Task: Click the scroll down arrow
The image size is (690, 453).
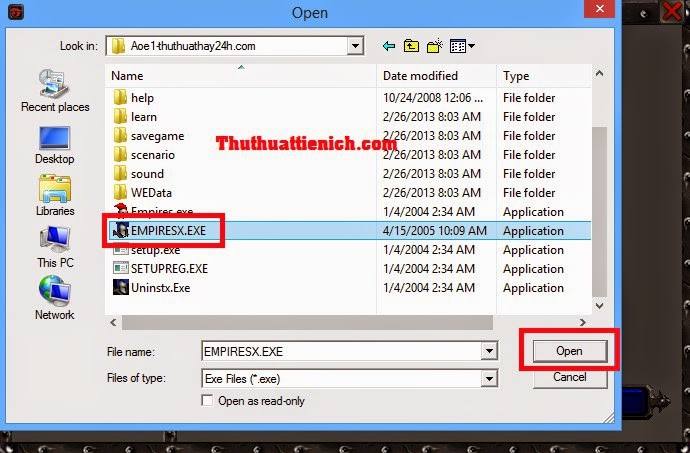Action: [599, 305]
